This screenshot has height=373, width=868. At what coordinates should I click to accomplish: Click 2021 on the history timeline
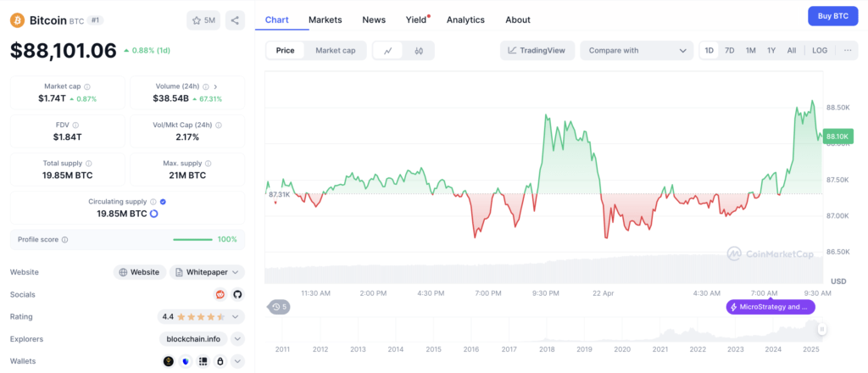[659, 349]
